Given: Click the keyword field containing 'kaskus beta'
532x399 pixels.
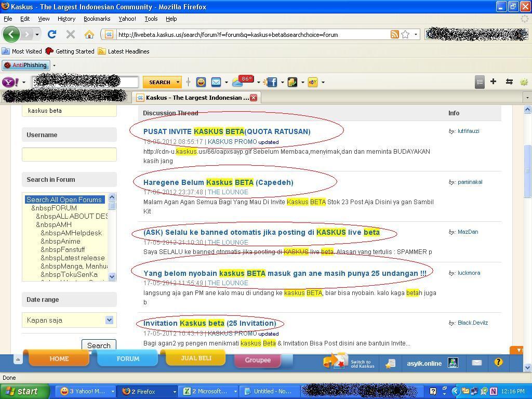Looking at the screenshot, I should pyautogui.click(x=69, y=111).
